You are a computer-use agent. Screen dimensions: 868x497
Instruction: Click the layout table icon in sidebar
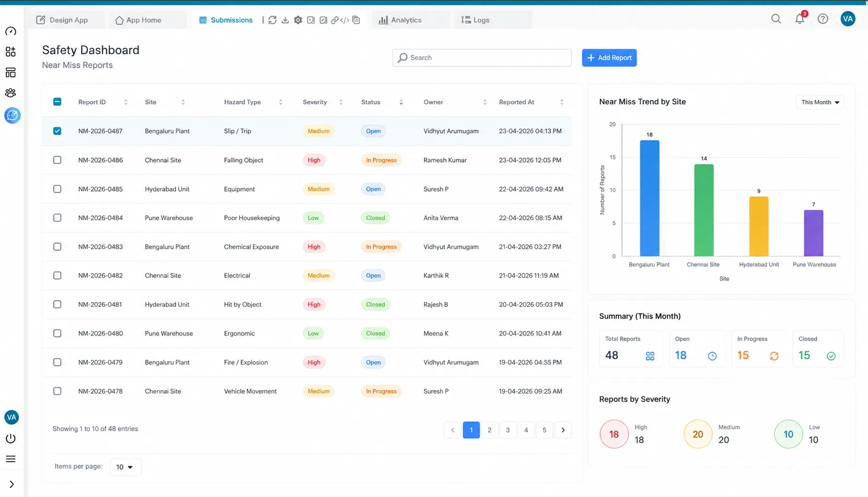[x=10, y=72]
